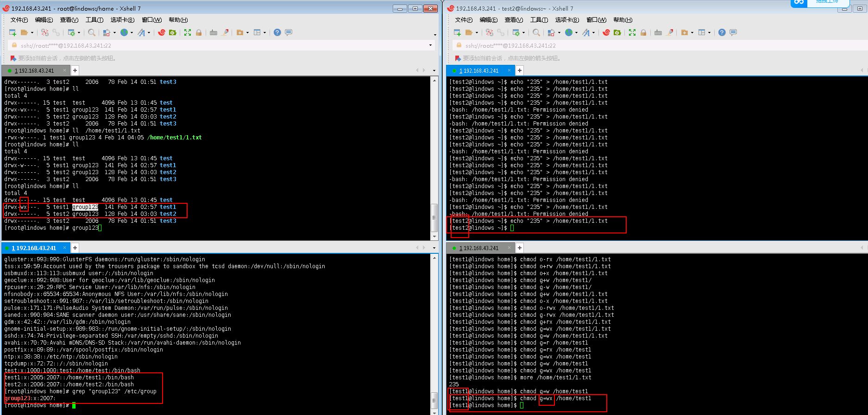Click Open folder icon in left root window
This screenshot has width=868, height=415.
coord(25,32)
